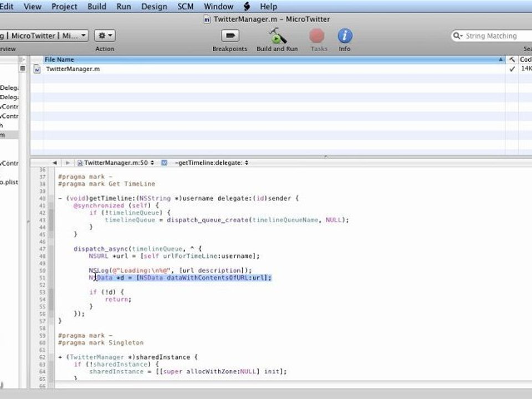Click the sharedInstance method declaration line
Image resolution: width=532 pixels, height=399 pixels.
click(x=128, y=357)
